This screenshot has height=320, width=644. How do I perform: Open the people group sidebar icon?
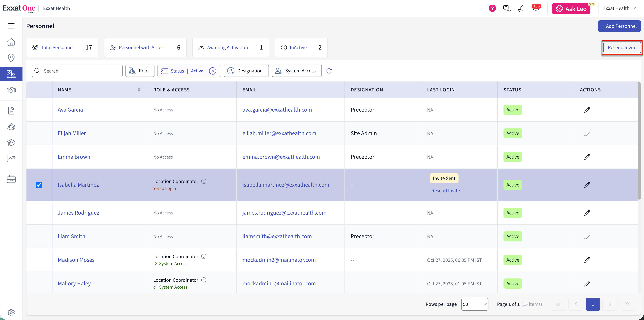coord(11,127)
